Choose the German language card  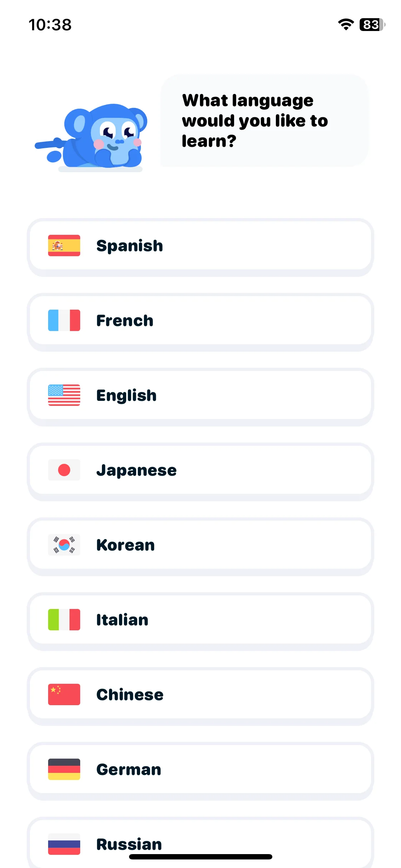(x=200, y=771)
